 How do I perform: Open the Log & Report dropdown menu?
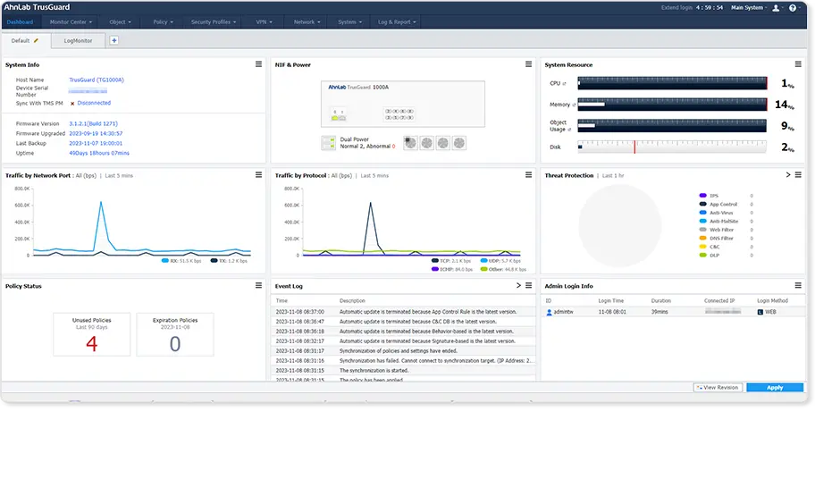click(397, 21)
